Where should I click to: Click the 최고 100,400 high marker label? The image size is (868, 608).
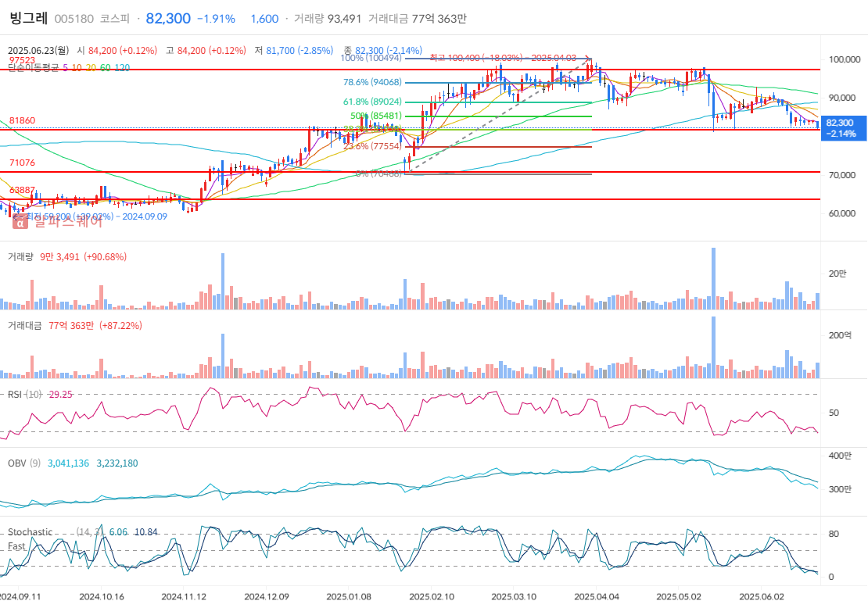503,58
